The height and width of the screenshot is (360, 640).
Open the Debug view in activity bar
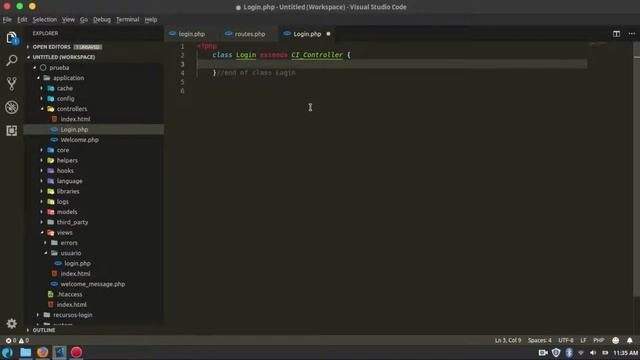(12, 107)
